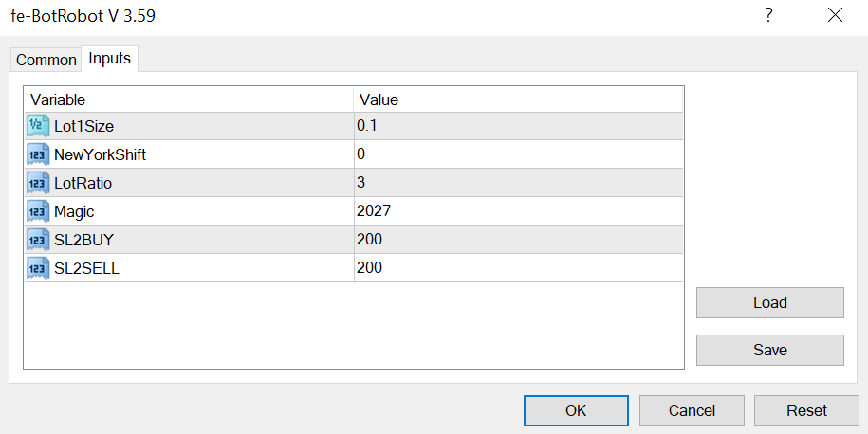Click the Value column header

coord(517,99)
